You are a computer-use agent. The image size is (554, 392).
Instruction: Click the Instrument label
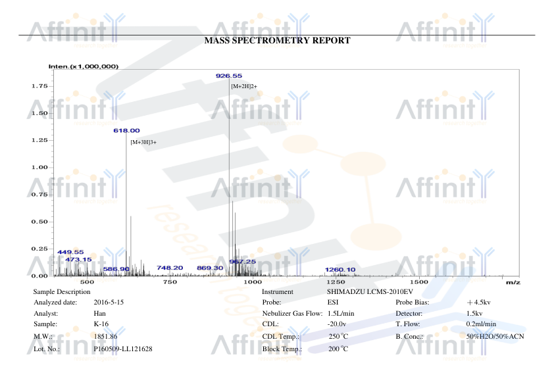tap(278, 292)
